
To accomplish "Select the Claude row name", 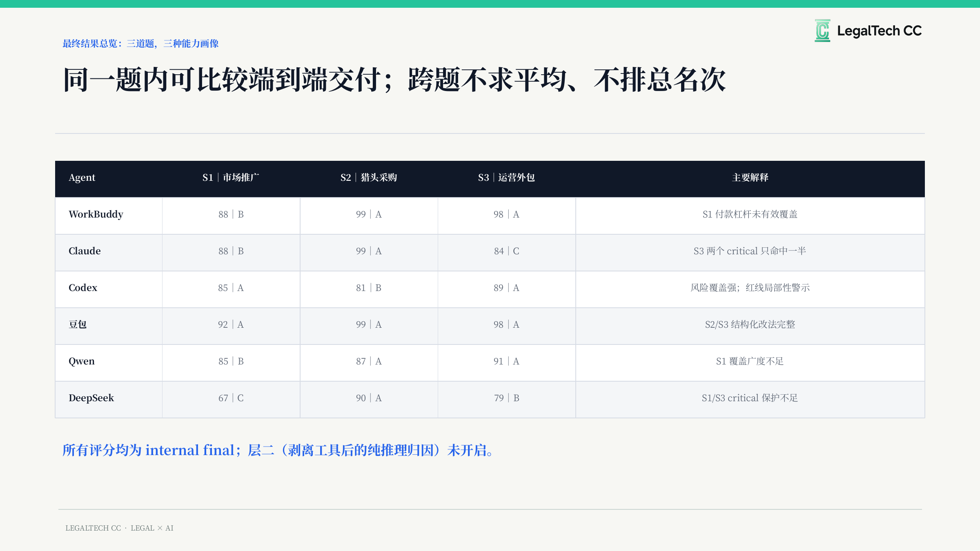I will (x=85, y=251).
